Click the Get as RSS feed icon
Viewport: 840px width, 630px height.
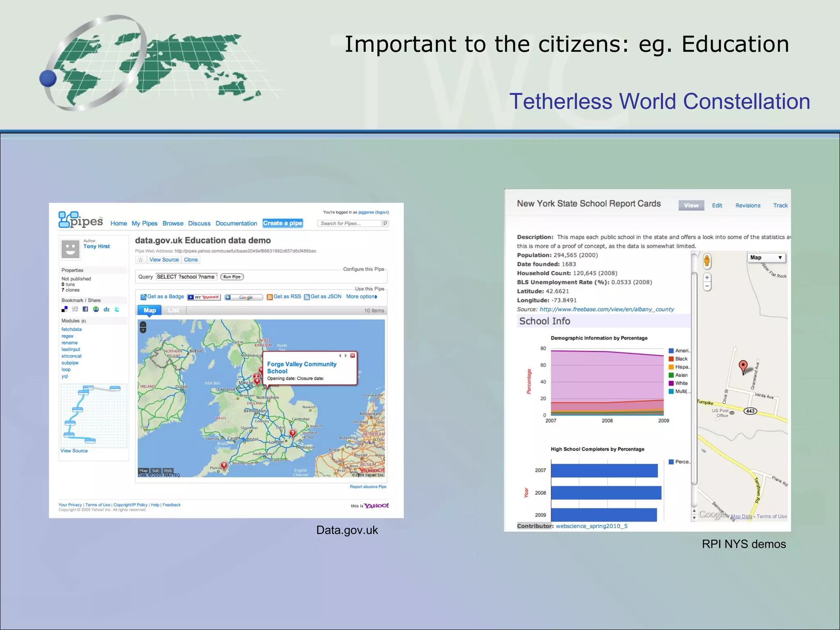[269, 297]
